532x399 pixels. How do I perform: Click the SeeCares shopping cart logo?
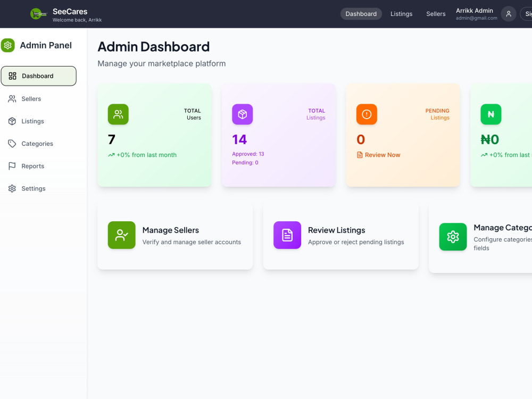pyautogui.click(x=38, y=14)
